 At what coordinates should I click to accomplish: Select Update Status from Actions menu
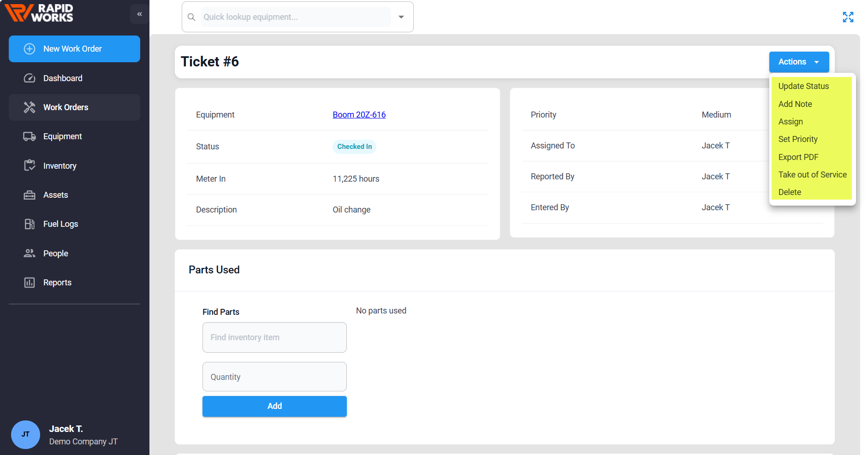(x=803, y=86)
